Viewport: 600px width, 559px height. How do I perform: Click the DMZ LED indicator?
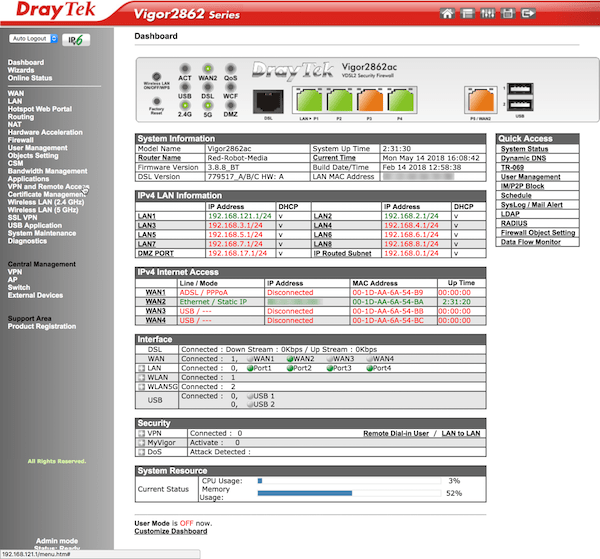230,105
